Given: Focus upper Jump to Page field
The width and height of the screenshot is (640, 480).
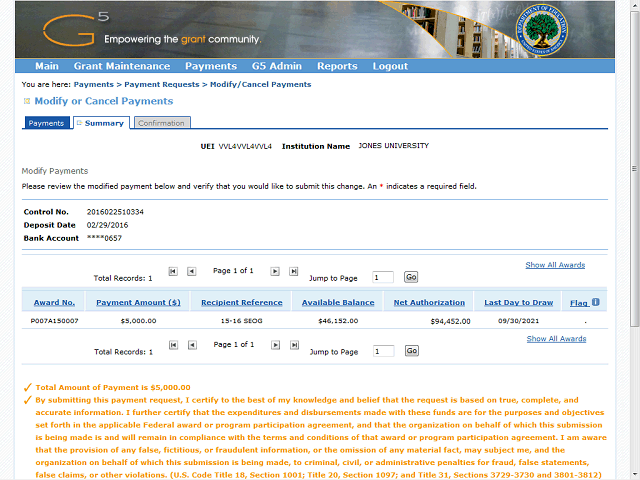Looking at the screenshot, I should [383, 278].
